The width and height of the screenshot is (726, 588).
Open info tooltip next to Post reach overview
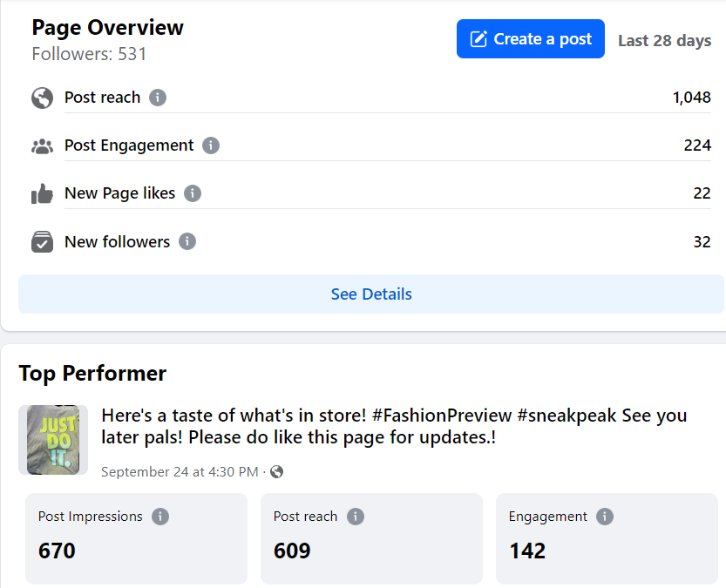coord(158,98)
